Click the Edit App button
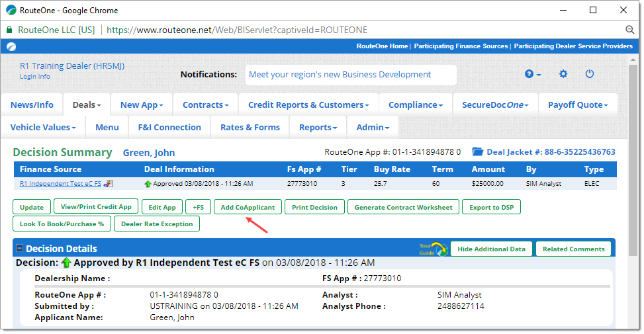 (x=162, y=207)
